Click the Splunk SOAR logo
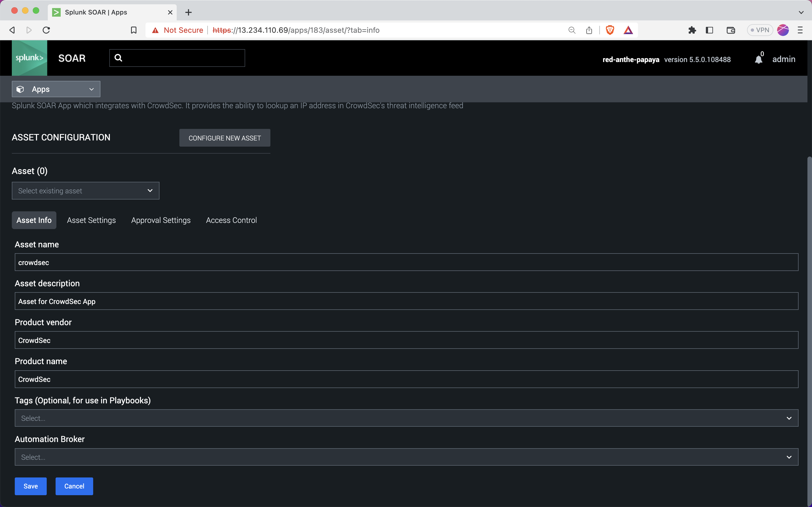This screenshot has height=507, width=812. pyautogui.click(x=30, y=58)
